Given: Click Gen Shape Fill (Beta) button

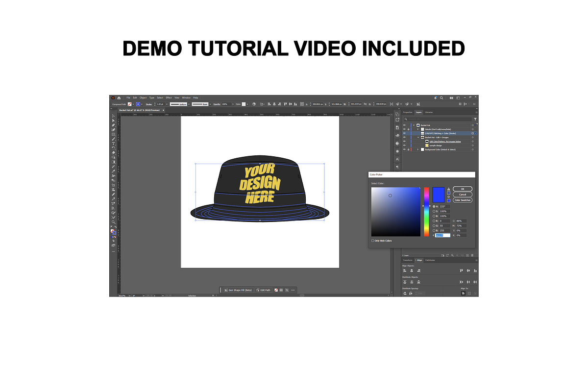Looking at the screenshot, I should pyautogui.click(x=238, y=290).
